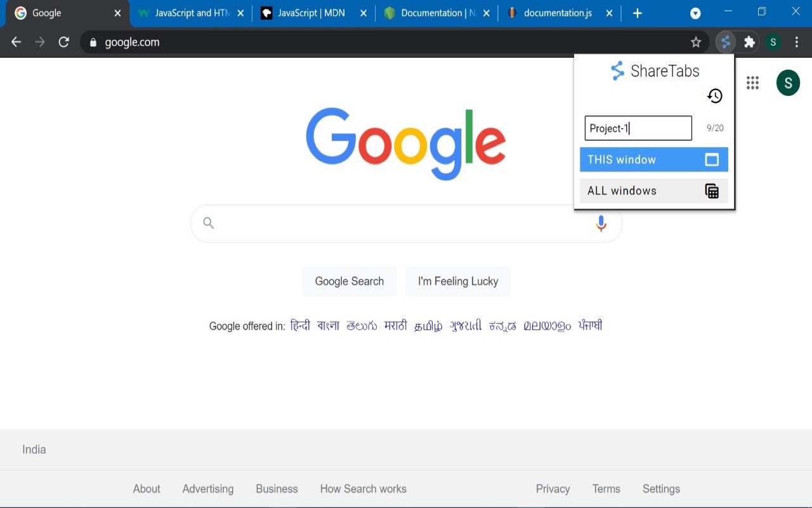The width and height of the screenshot is (812, 508).
Task: Click the Google logo
Action: pos(406,144)
